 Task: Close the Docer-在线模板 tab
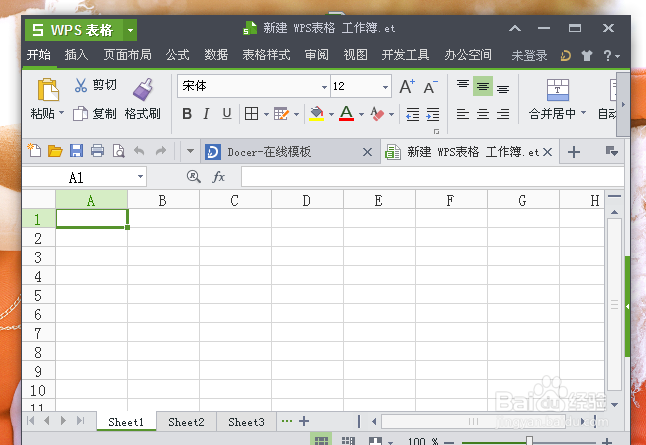pyautogui.click(x=367, y=152)
